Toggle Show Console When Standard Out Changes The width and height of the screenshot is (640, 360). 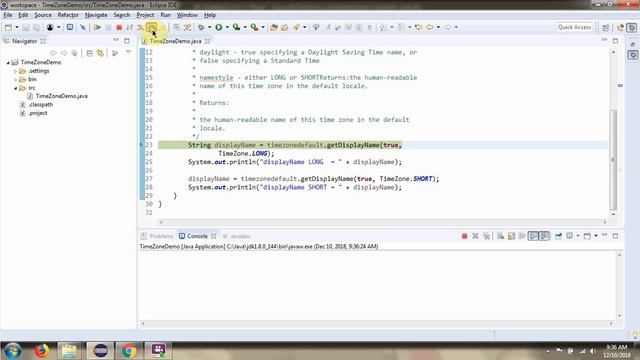[533, 236]
